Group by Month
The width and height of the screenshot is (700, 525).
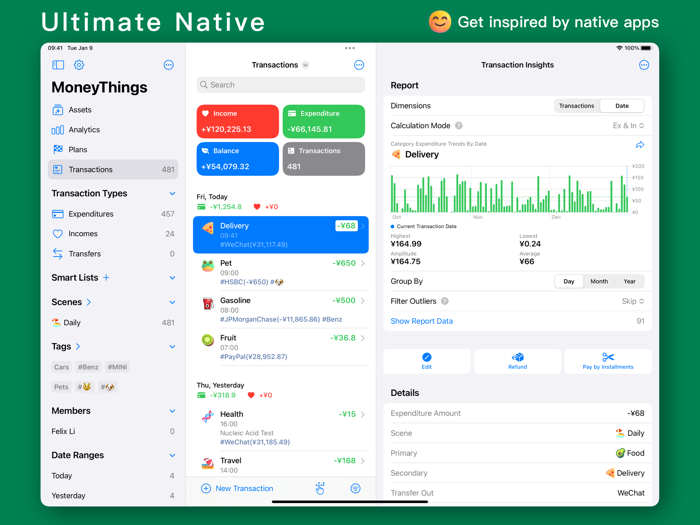coord(599,281)
